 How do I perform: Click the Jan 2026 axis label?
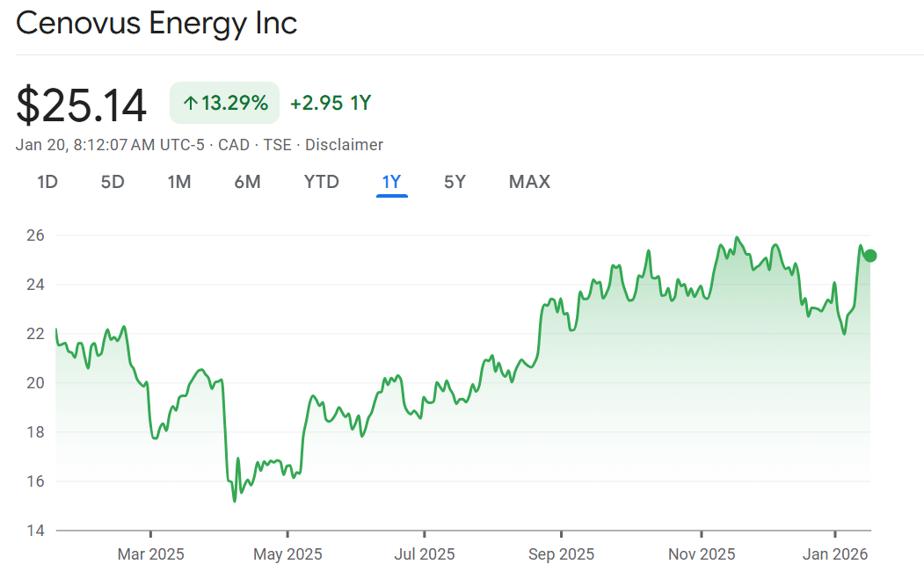point(834,554)
